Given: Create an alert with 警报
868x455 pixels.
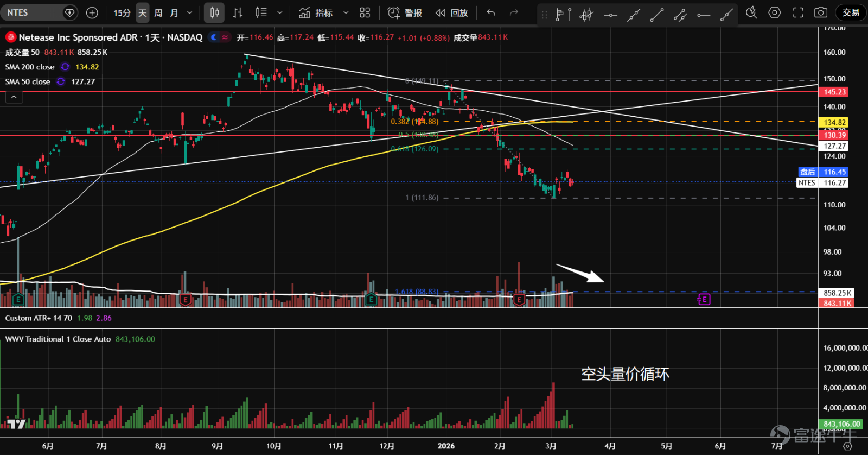Looking at the screenshot, I should (x=405, y=12).
